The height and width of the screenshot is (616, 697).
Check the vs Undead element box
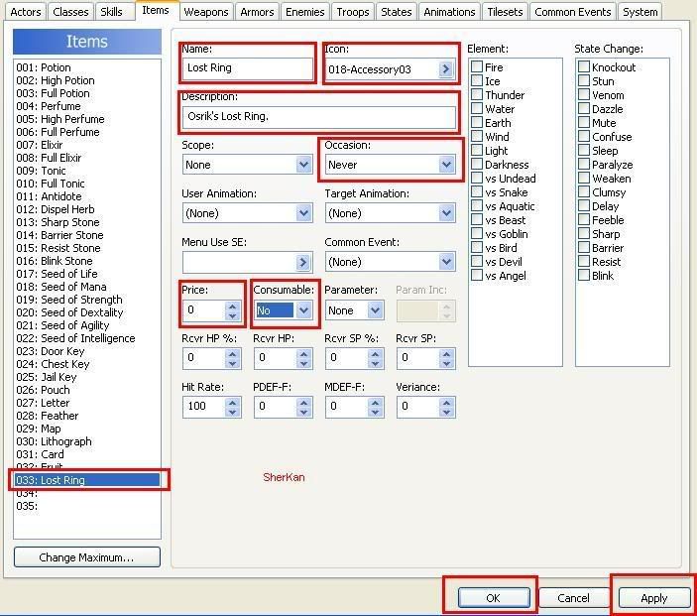(x=477, y=179)
